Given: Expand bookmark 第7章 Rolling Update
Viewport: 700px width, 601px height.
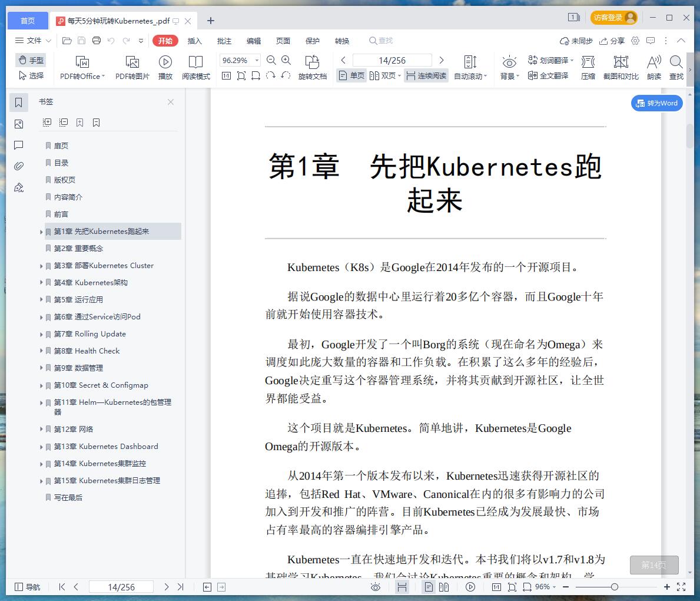Looking at the screenshot, I should pyautogui.click(x=41, y=334).
